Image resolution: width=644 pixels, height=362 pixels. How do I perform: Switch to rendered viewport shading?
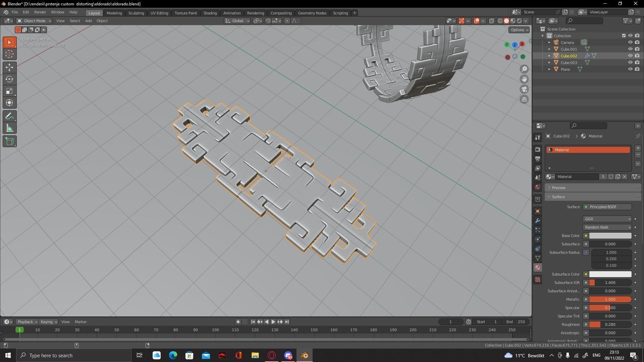point(519,21)
